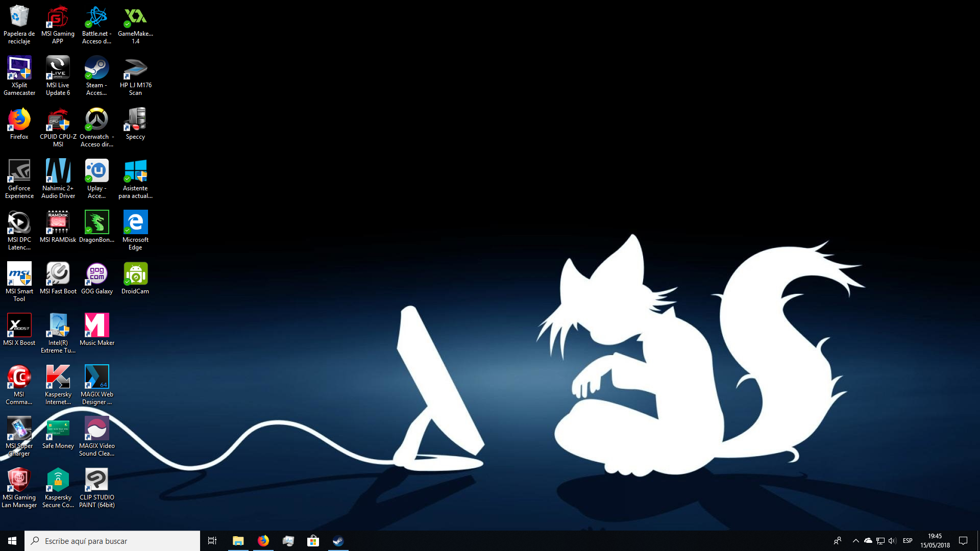Select CPUID CPU-Z MSI icon

pyautogui.click(x=58, y=128)
